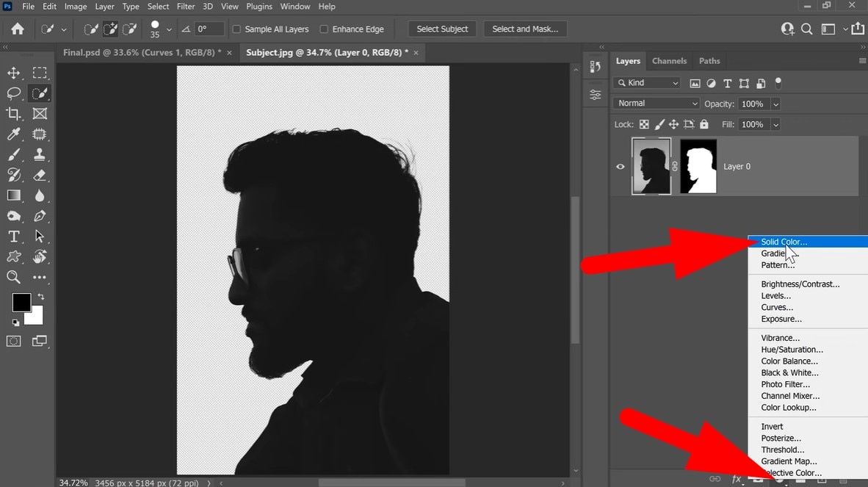Open the Layers panel menu
This screenshot has height=487, width=868.
pyautogui.click(x=862, y=61)
